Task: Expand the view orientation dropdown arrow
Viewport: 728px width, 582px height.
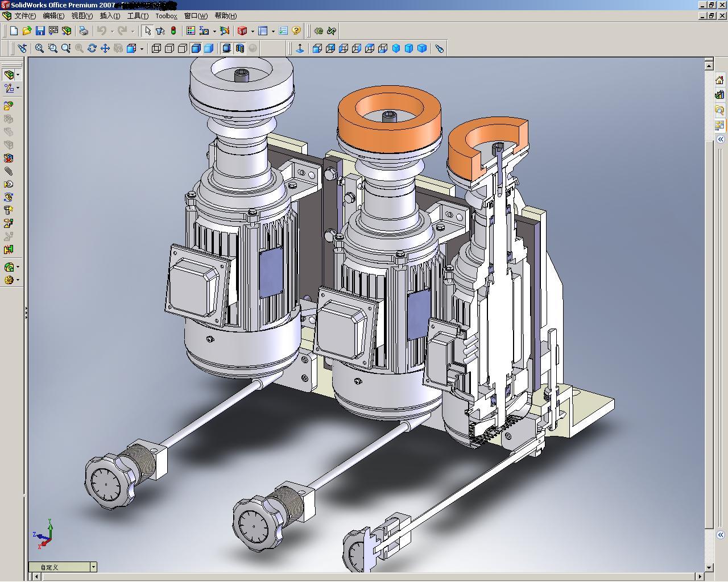Action: pyautogui.click(x=142, y=49)
